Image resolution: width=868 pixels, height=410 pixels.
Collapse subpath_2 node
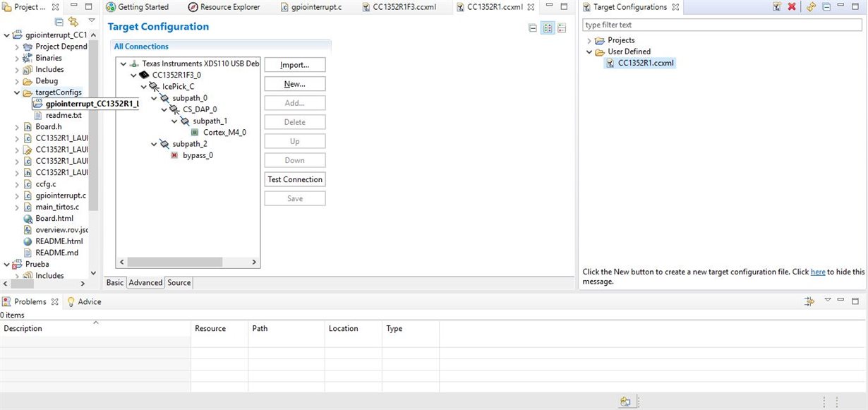coord(154,144)
